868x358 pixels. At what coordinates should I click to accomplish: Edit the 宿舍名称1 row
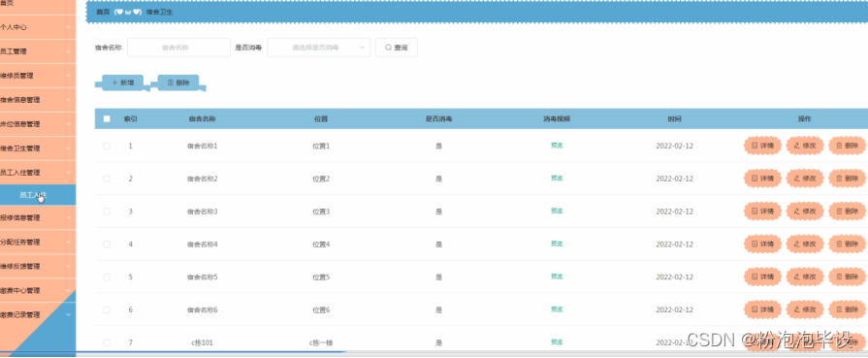[x=805, y=146]
